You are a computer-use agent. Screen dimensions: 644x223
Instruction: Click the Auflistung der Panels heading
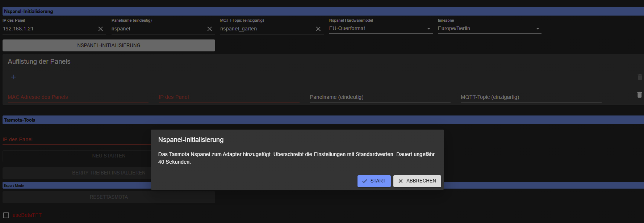[39, 62]
